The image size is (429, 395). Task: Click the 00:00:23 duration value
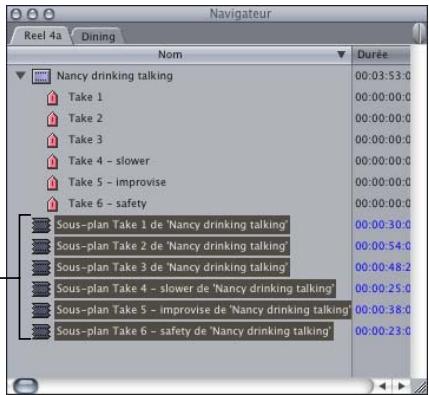(382, 331)
